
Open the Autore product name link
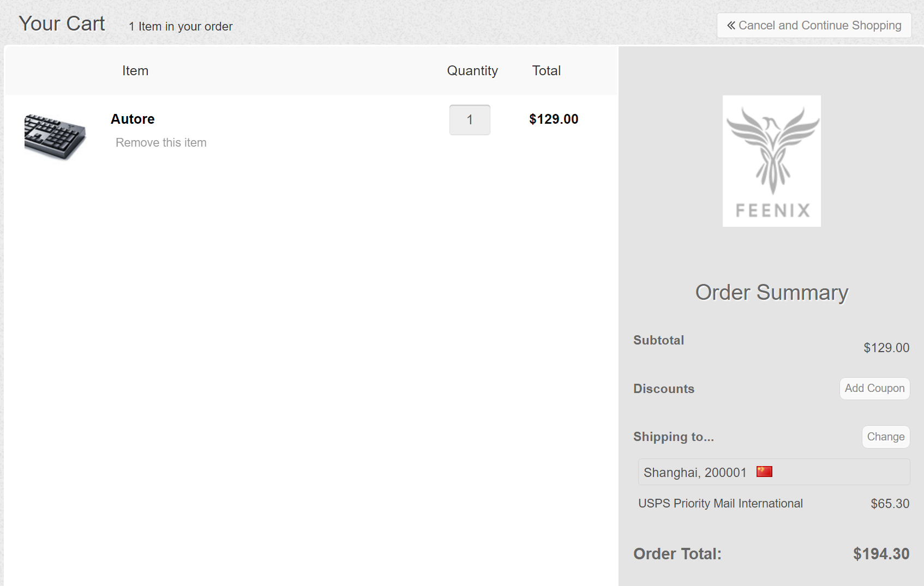[x=133, y=119]
